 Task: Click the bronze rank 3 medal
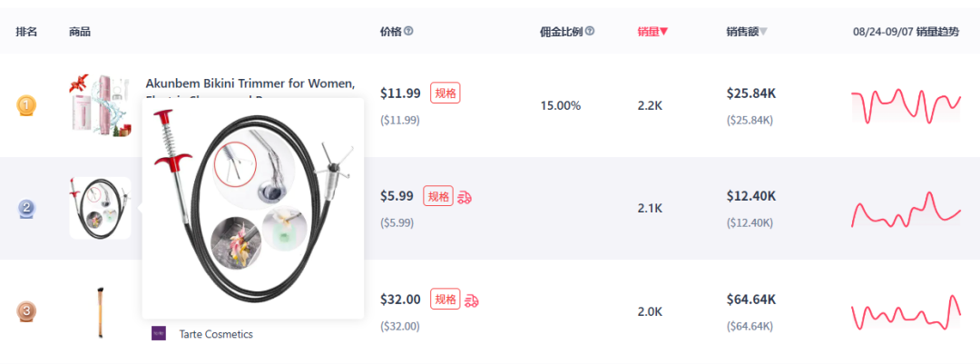25,310
